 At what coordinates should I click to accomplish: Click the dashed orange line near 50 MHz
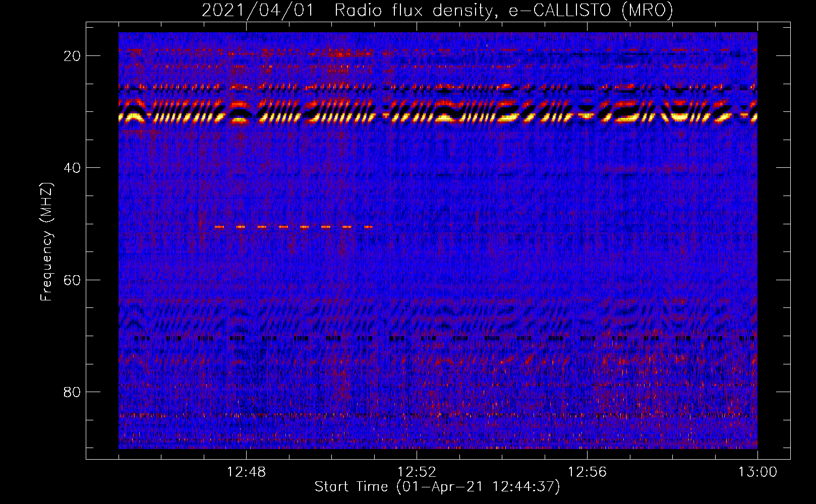click(294, 227)
